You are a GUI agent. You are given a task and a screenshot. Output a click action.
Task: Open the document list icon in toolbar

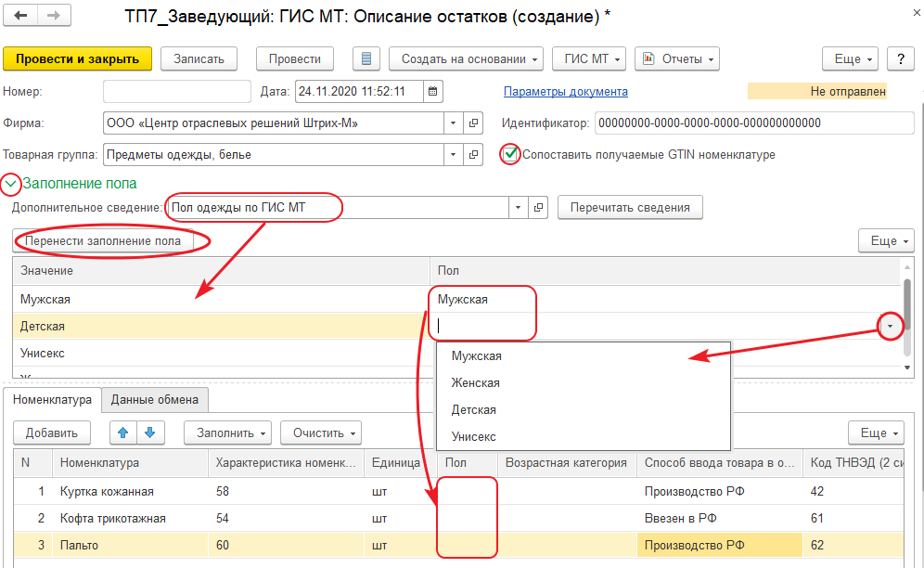[x=366, y=59]
